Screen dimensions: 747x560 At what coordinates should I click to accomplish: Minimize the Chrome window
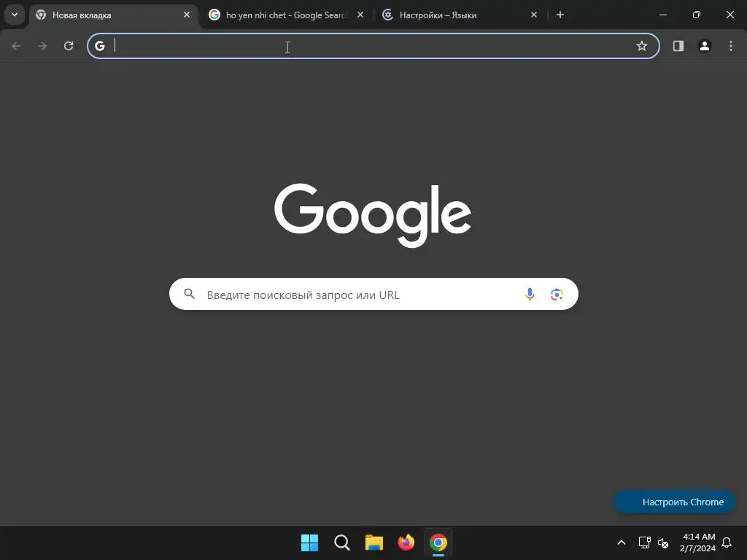pos(662,15)
